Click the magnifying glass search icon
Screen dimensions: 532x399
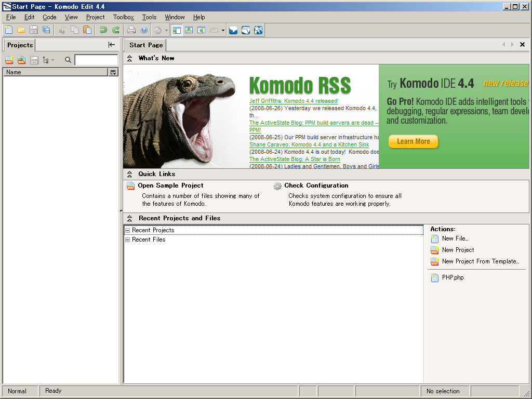point(68,60)
